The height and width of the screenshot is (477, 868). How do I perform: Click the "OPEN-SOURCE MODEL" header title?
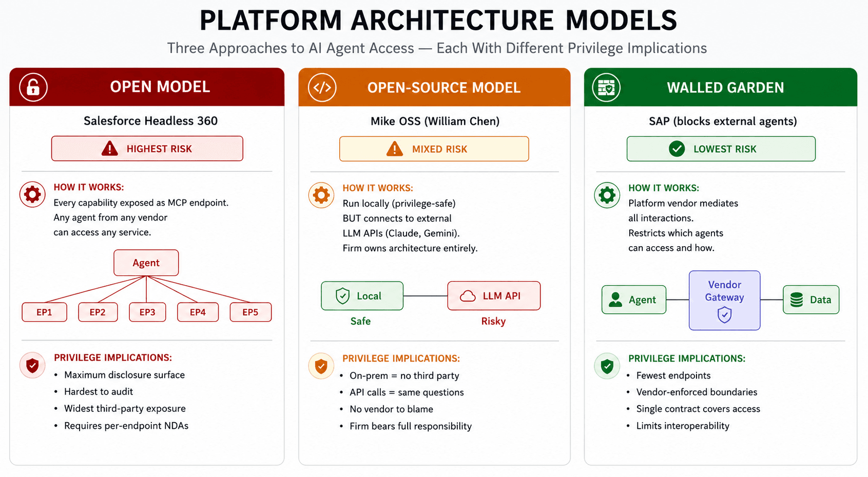coord(444,88)
